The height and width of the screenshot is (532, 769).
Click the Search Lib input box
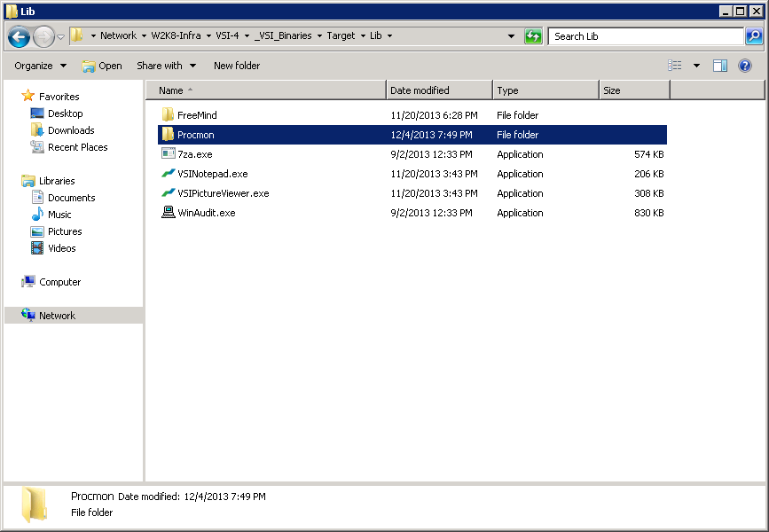click(646, 36)
